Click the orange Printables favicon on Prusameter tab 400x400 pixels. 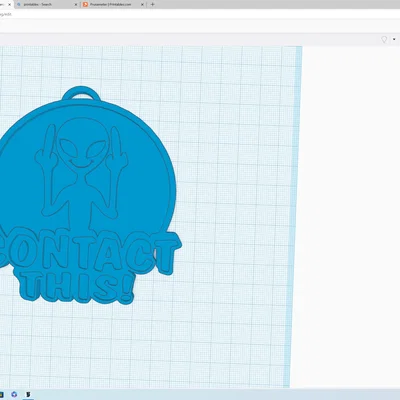(86, 4)
